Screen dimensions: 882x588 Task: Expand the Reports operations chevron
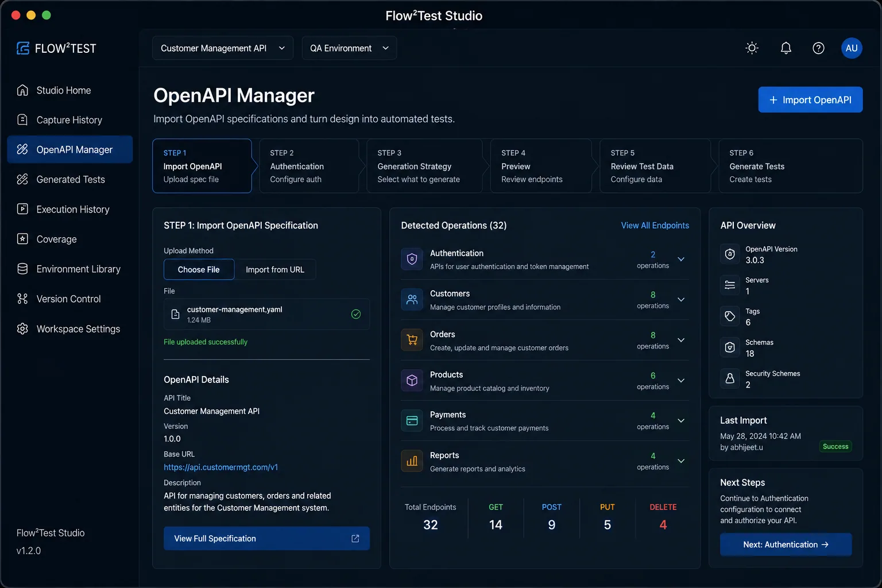coord(681,461)
